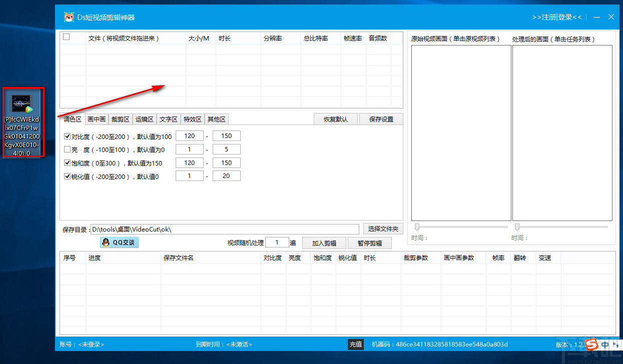Open the 其他区 tab
Image resolution: width=623 pixels, height=364 pixels.
(x=217, y=119)
